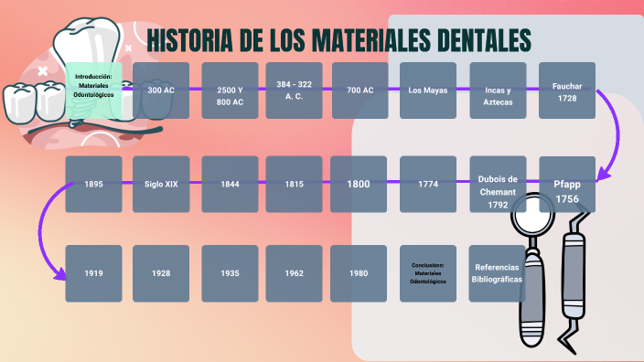Open the Incas y Aztecas tile
The width and height of the screenshot is (644, 362).
coord(498,90)
